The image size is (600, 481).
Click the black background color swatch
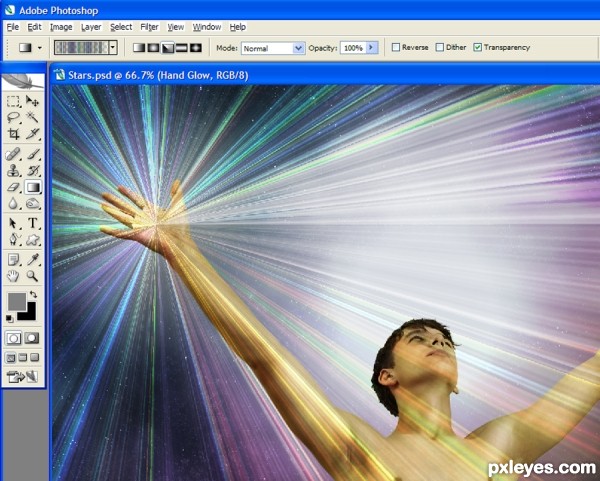(x=31, y=315)
